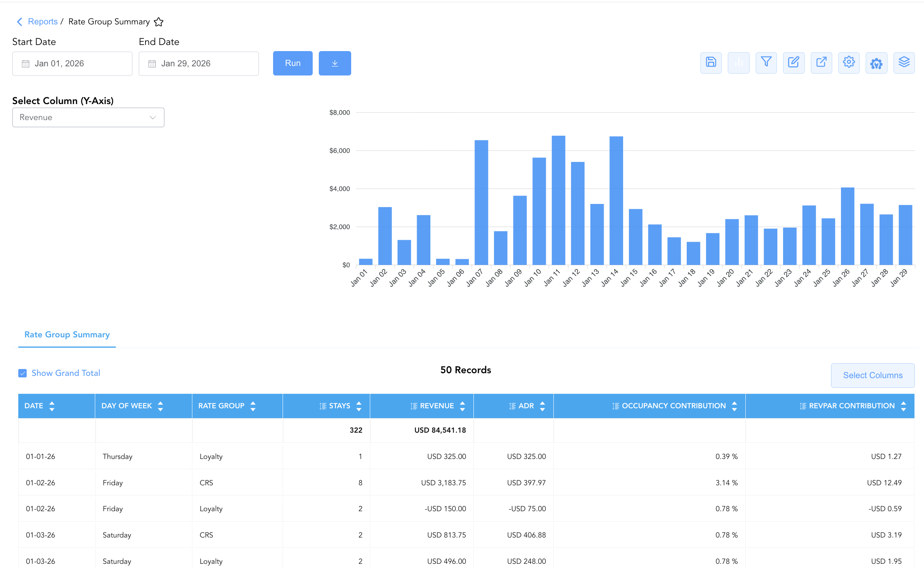924x568 pixels.
Task: Uncheck Show Grand Total checkbox
Action: (x=22, y=373)
